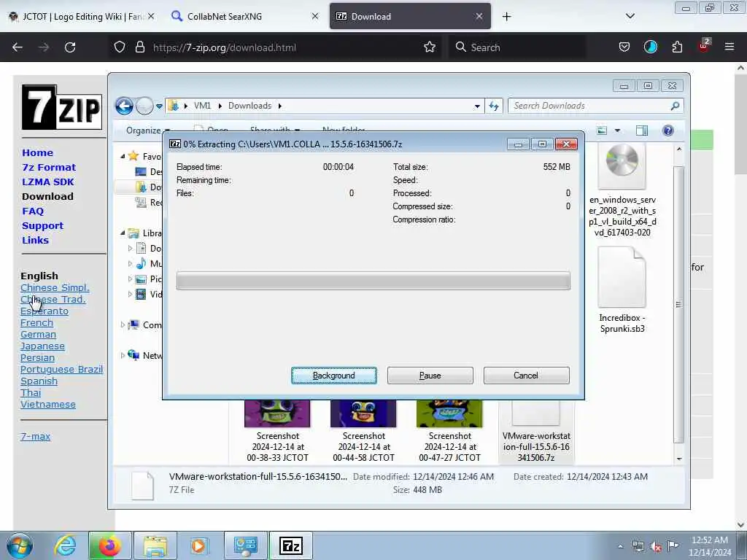Collapse the Favorites tree section
The image size is (747, 560).
point(123,156)
